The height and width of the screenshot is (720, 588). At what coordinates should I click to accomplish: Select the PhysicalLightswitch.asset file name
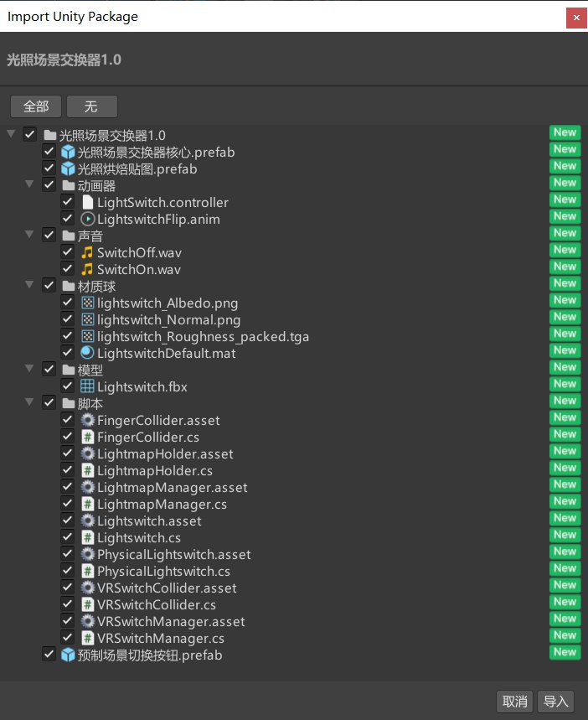174,554
